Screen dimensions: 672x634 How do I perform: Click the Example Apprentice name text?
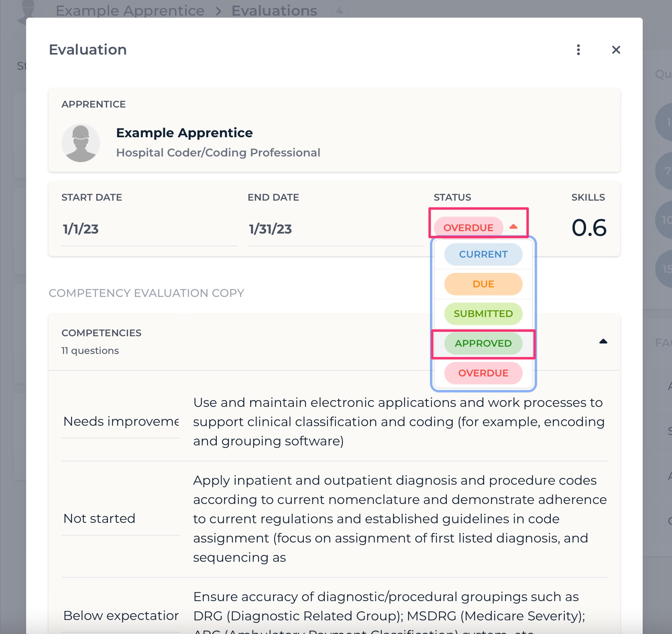click(x=184, y=133)
